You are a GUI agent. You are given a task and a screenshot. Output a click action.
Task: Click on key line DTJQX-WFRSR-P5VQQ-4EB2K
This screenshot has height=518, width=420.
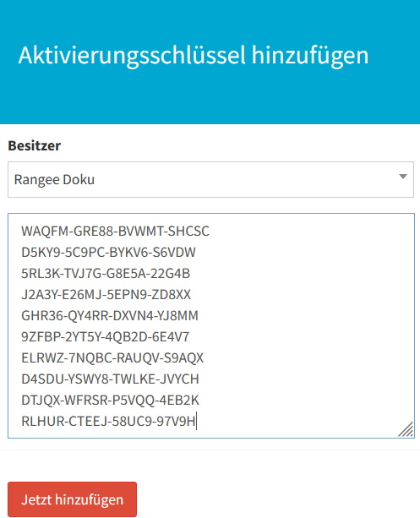(x=110, y=400)
